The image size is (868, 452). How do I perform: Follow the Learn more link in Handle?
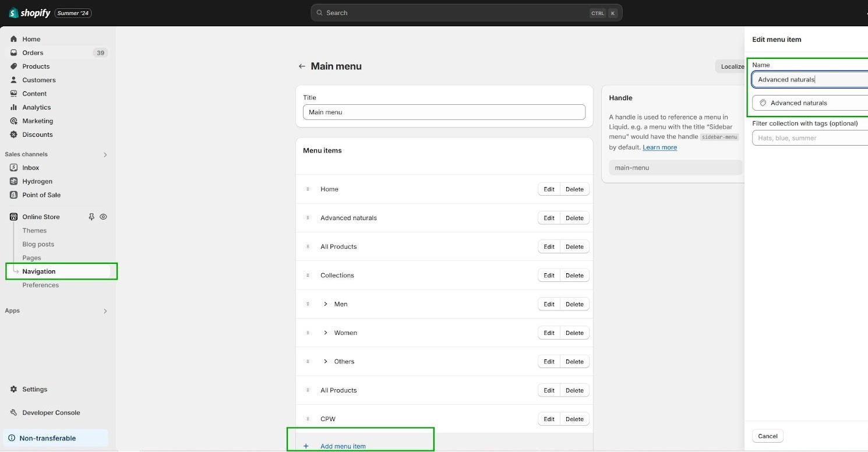(659, 147)
